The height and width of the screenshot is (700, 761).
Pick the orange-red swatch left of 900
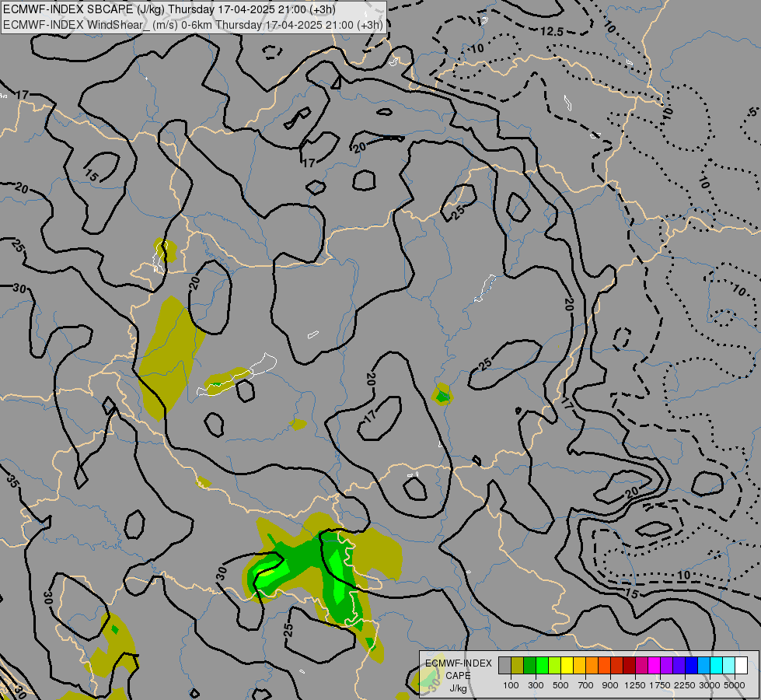point(604,665)
